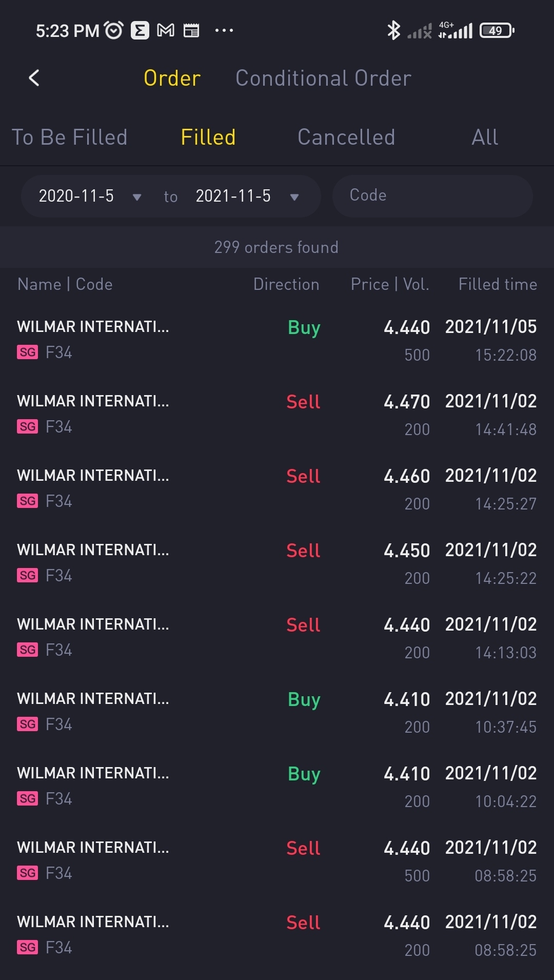Tap the calendar notification icon
Viewport: 554px width, 980px height.
pos(191,31)
